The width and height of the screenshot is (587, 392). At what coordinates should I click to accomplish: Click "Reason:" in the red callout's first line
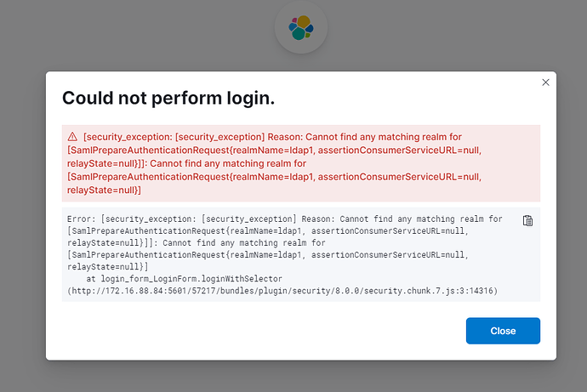285,137
